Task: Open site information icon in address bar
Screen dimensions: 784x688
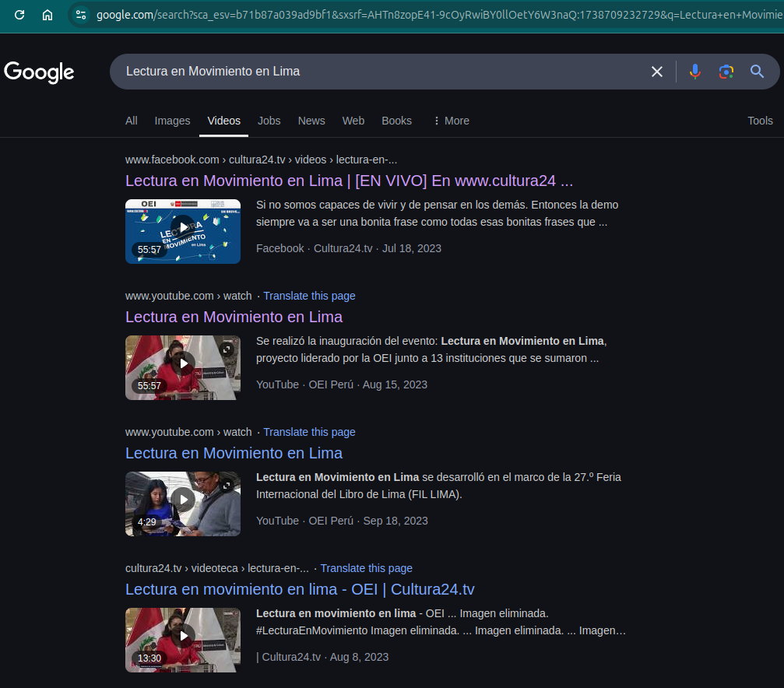Action: click(82, 15)
